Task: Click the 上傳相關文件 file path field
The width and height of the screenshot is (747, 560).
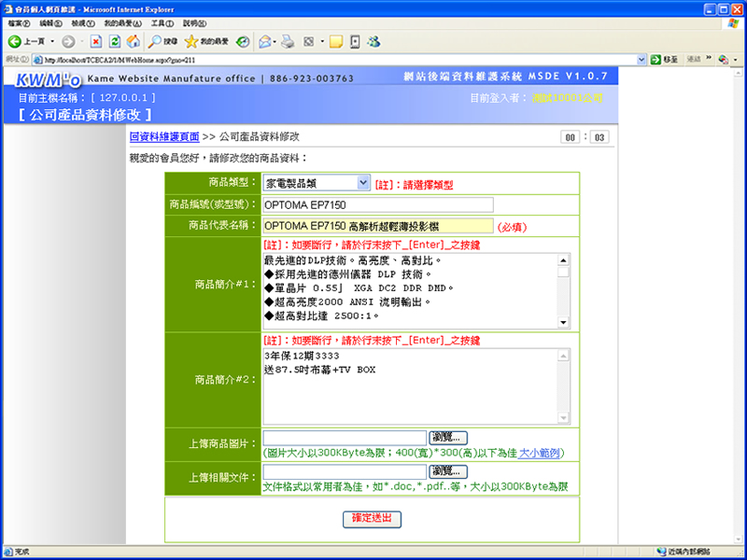Action: point(345,472)
